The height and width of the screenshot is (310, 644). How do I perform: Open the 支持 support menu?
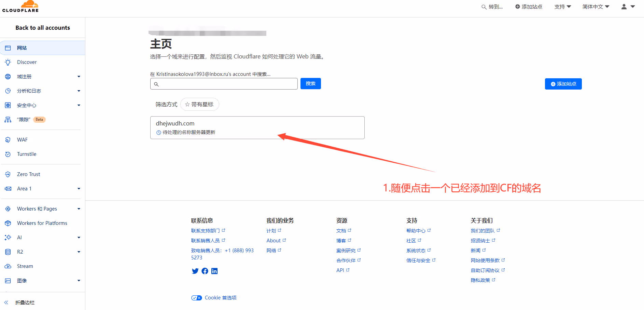(x=562, y=7)
